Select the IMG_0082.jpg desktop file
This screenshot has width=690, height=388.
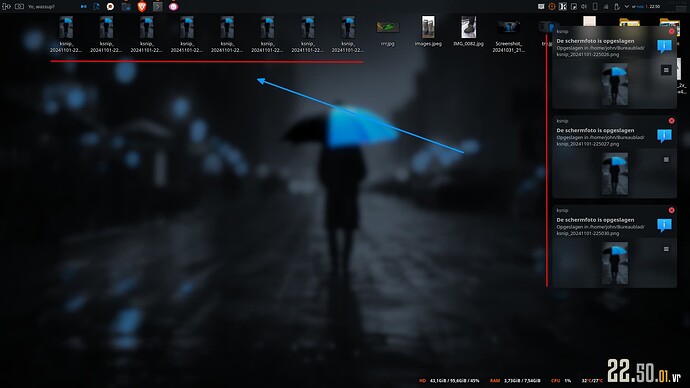coord(468,31)
